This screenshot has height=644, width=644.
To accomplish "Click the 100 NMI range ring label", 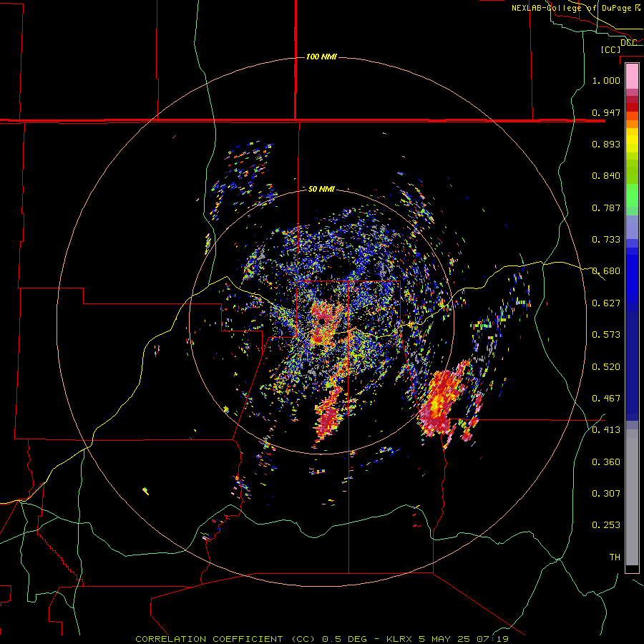I will pos(321,57).
